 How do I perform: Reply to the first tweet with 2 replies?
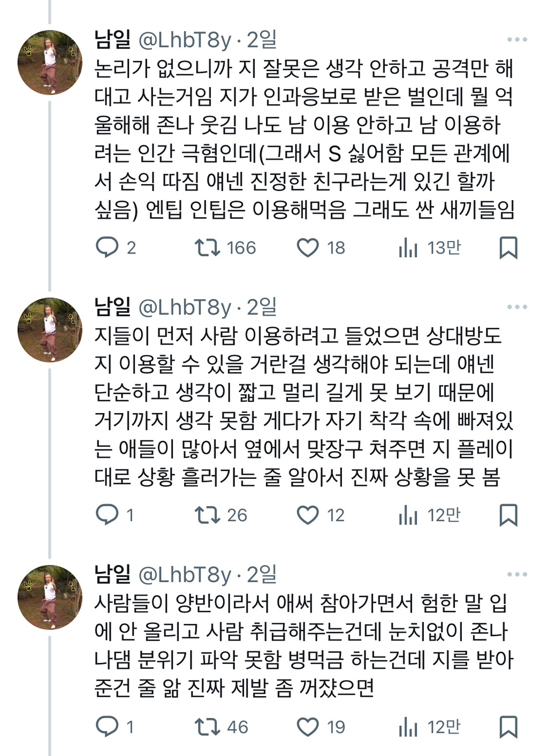click(x=107, y=248)
